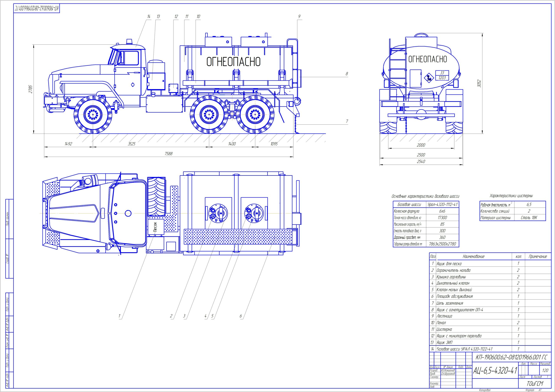555x392 pixels.
Task: Select the 'Максимальная скорость, км/ч' cell
Action: click(x=409, y=224)
